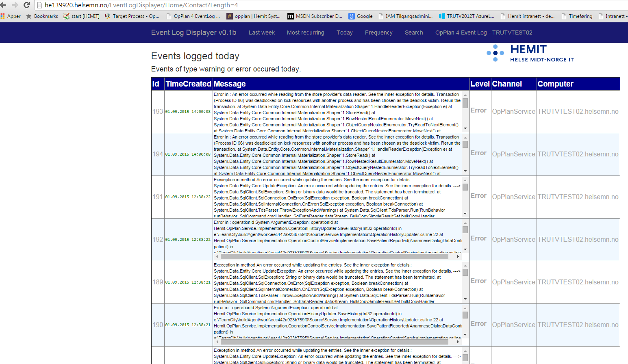This screenshot has width=628, height=364.
Task: Open the IAM Tilgangsadmini bookmark
Action: [x=406, y=16]
